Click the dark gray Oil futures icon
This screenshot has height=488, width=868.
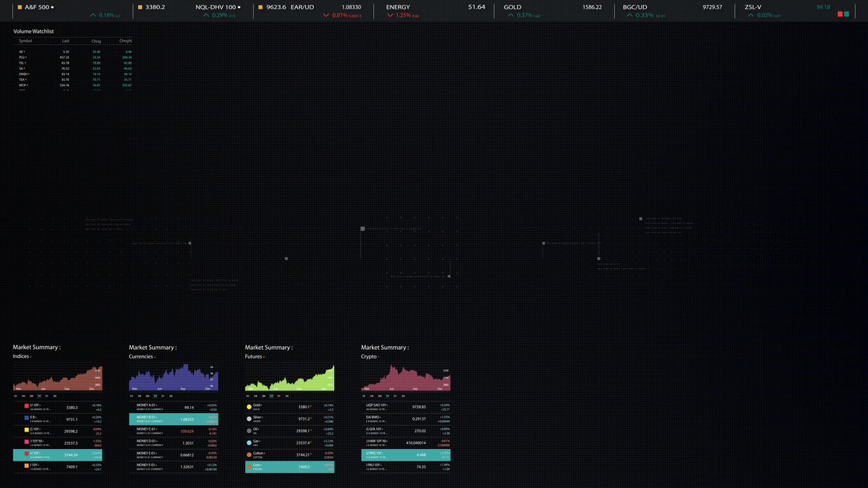click(x=249, y=431)
